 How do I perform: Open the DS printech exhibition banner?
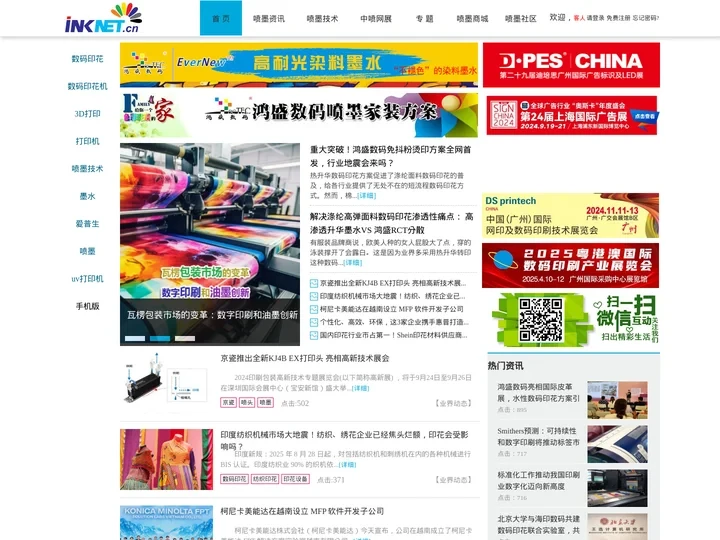pyautogui.click(x=570, y=215)
